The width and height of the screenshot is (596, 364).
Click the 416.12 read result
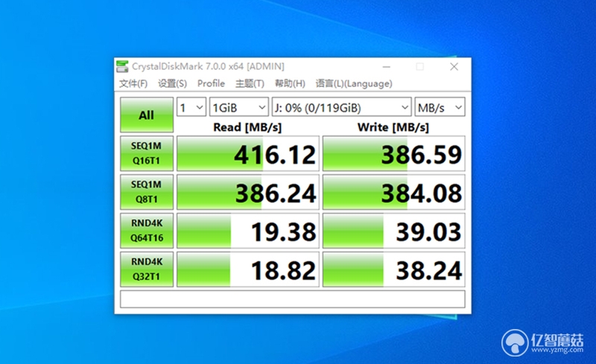248,153
